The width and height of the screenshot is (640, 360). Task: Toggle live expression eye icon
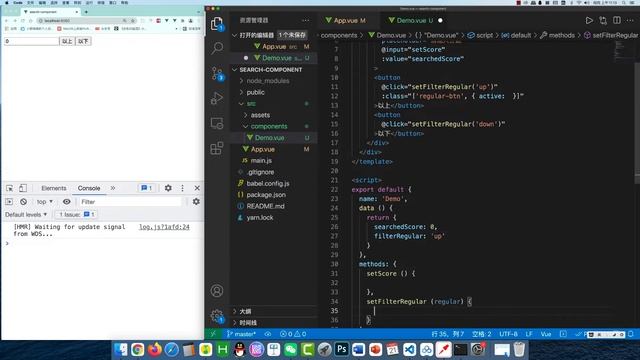click(67, 202)
